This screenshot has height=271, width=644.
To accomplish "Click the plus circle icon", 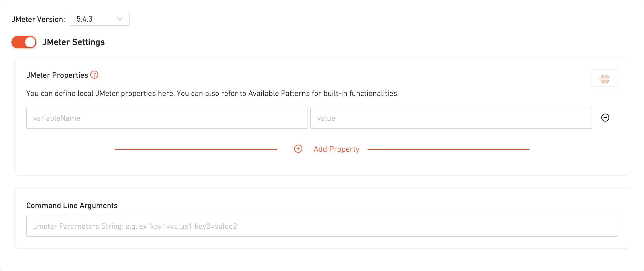I will tap(298, 149).
